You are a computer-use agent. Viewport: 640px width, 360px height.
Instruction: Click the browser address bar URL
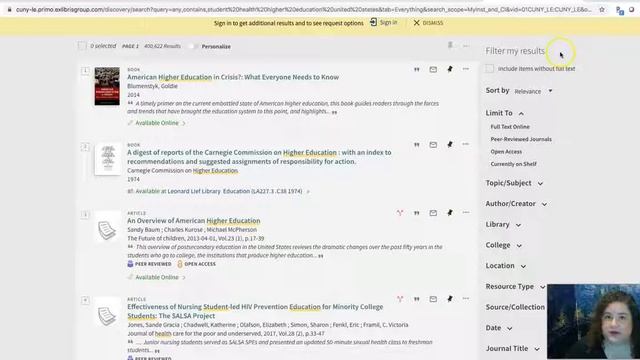pyautogui.click(x=304, y=9)
